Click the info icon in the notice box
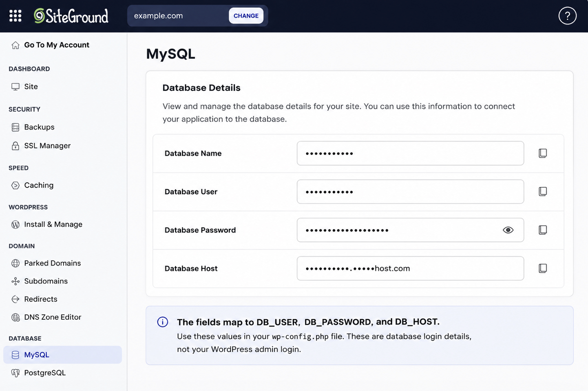Image resolution: width=588 pixels, height=391 pixels. [163, 322]
